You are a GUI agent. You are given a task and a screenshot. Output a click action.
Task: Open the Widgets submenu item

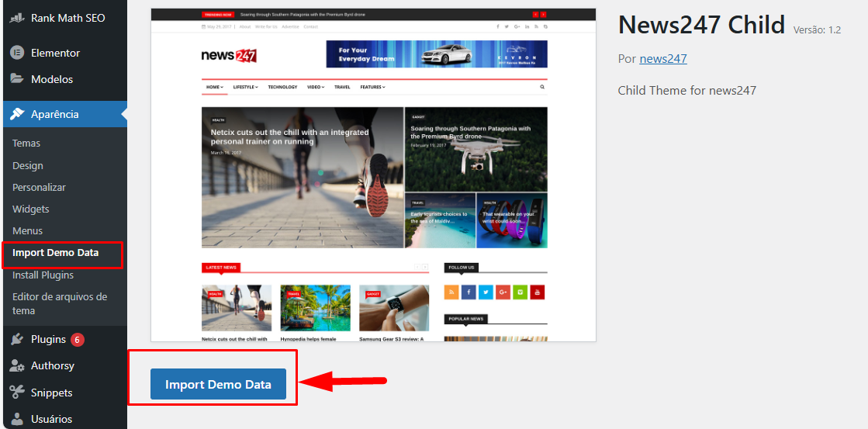coord(31,209)
